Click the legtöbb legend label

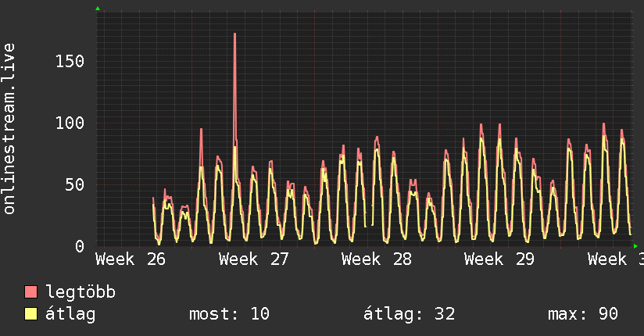[x=80, y=292]
